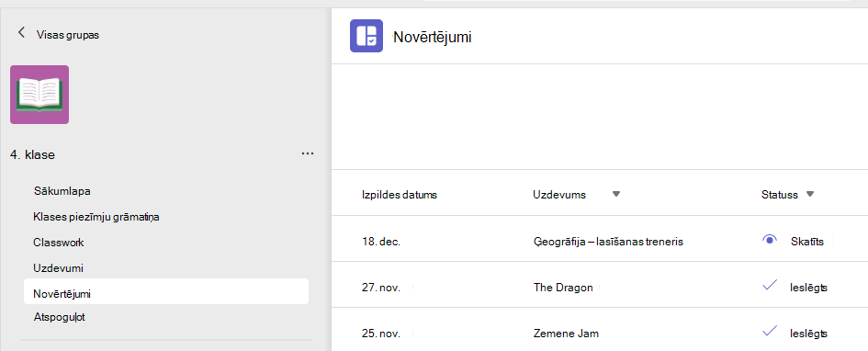Screen dimensions: 868x351
Task: Expand the Statuss column filter arrow
Action: point(810,194)
